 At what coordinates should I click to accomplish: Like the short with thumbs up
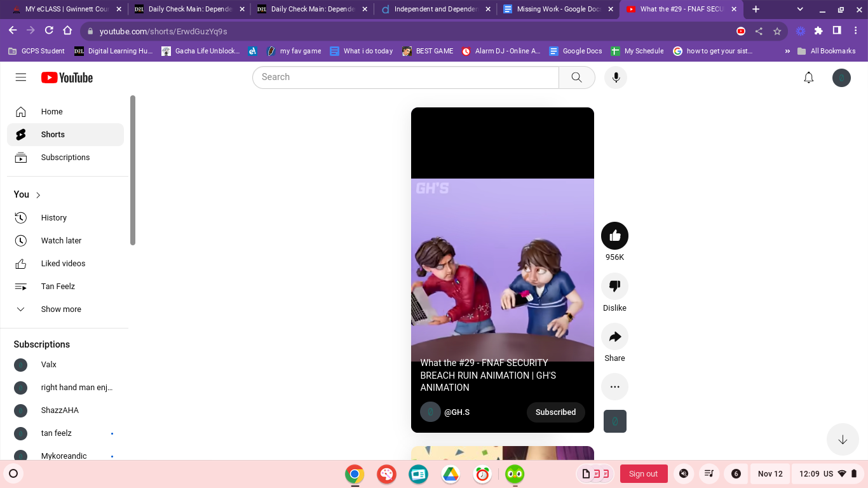[x=614, y=236]
